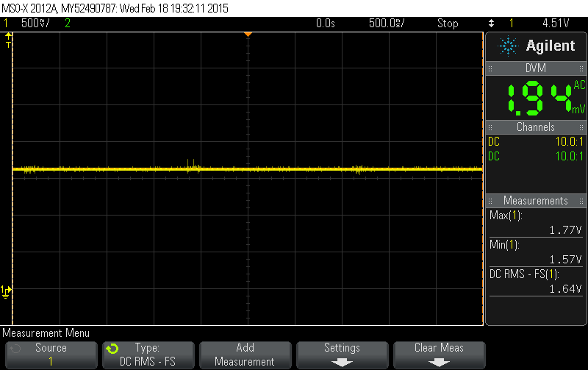Open the Settings submenu softkey
The height and width of the screenshot is (370, 588).
(x=342, y=355)
